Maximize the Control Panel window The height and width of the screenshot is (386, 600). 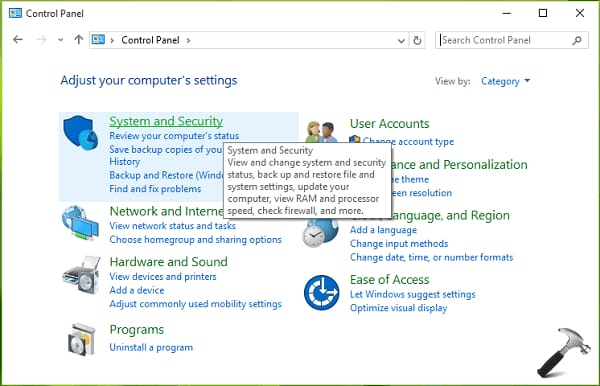543,13
